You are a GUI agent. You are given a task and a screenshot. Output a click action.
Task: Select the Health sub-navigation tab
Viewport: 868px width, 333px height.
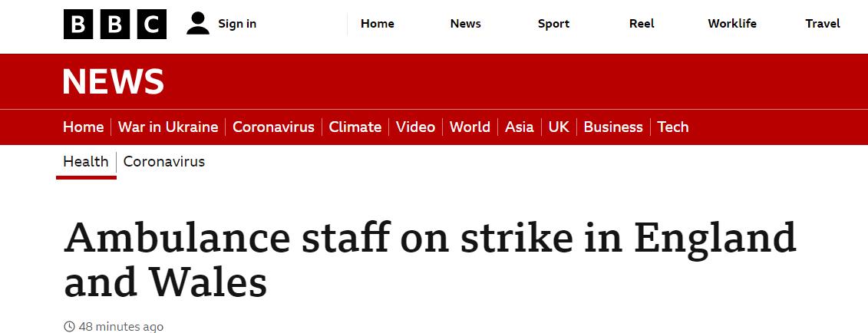86,162
